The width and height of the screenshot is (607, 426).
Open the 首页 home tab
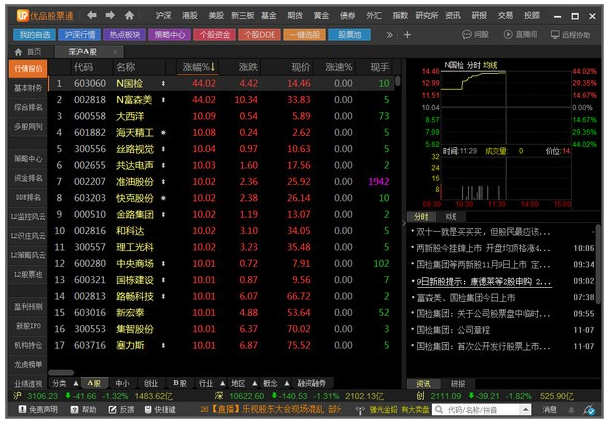click(28, 52)
